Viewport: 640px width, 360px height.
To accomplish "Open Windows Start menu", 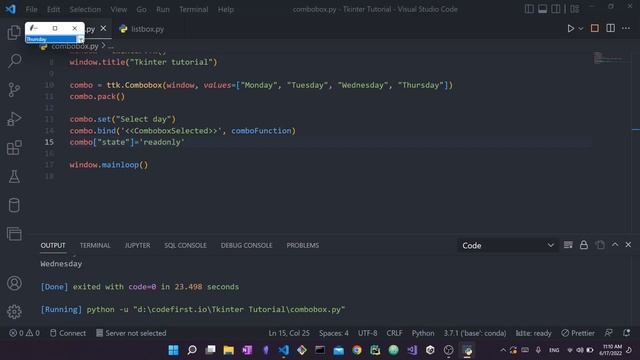I will (173, 350).
